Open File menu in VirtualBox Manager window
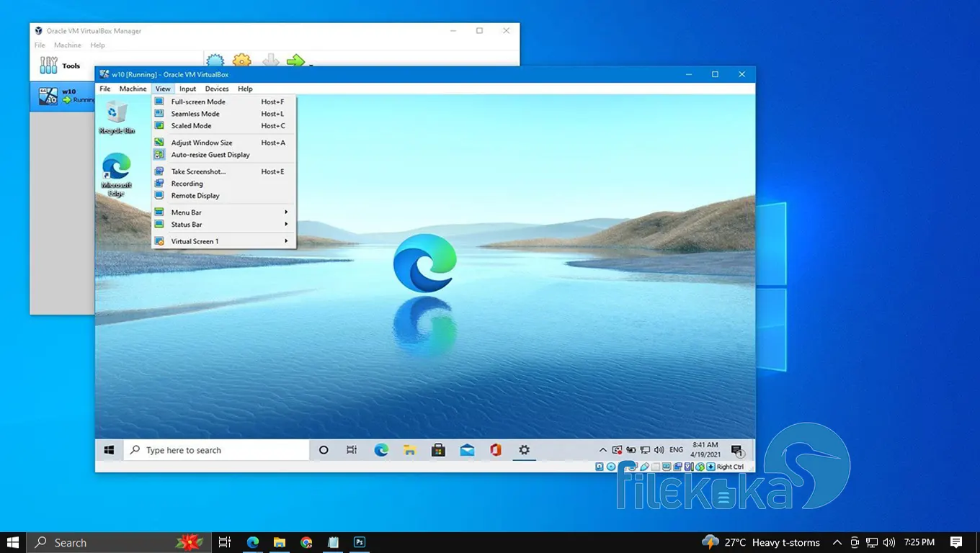This screenshot has width=980, height=553. click(x=40, y=45)
